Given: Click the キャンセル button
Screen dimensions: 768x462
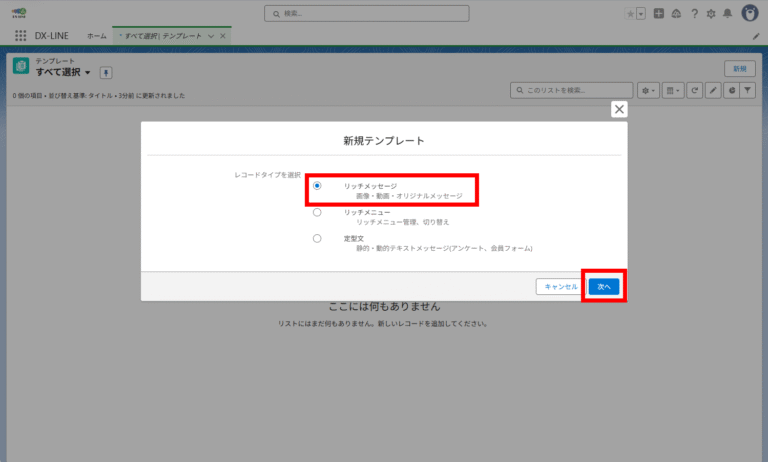Looking at the screenshot, I should pos(558,286).
